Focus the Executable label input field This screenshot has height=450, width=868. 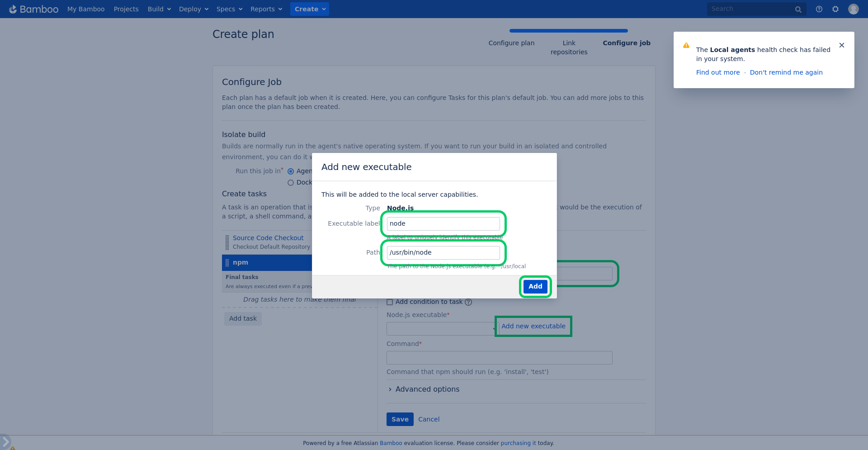click(443, 224)
